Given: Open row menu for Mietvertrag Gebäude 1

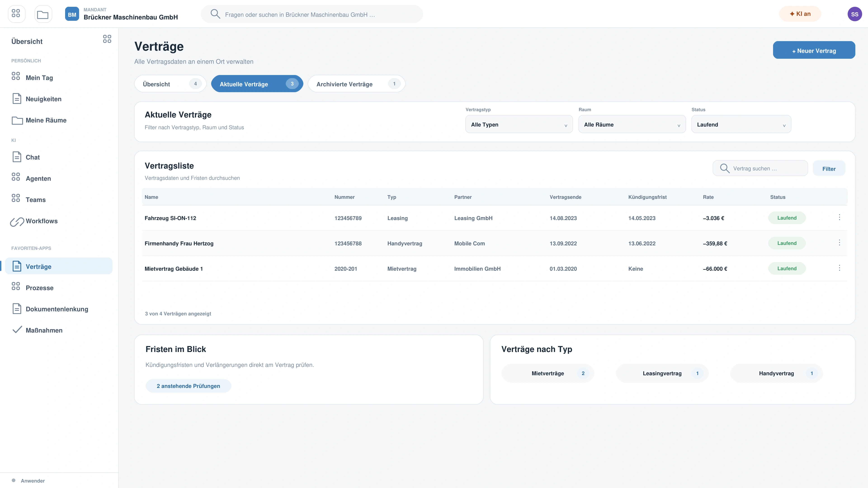Looking at the screenshot, I should tap(839, 268).
